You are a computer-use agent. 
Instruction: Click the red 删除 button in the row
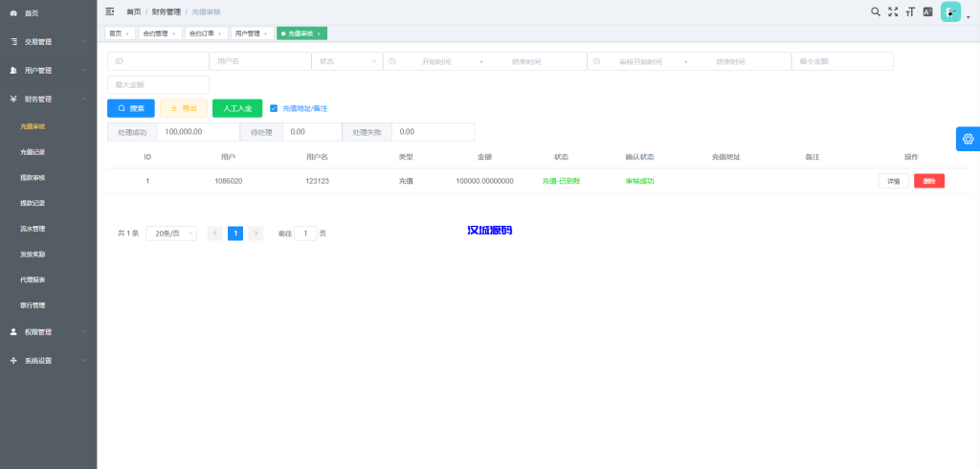click(x=928, y=181)
